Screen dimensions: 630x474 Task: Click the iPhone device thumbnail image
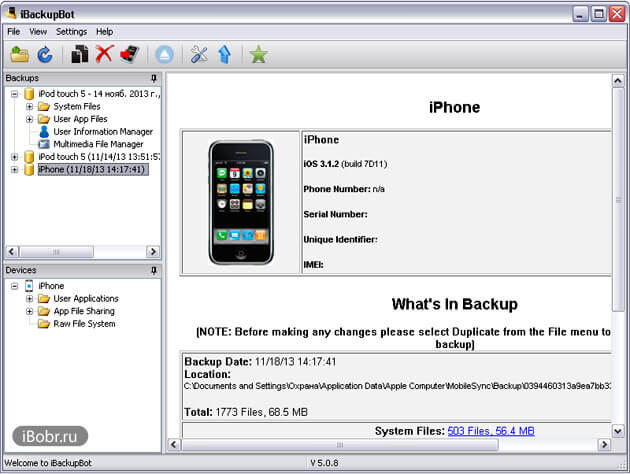241,202
